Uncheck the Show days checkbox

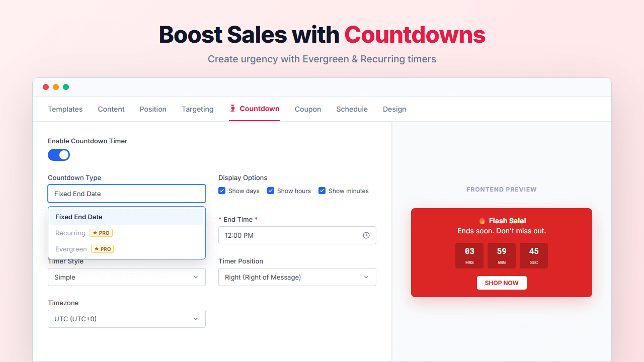pyautogui.click(x=222, y=191)
